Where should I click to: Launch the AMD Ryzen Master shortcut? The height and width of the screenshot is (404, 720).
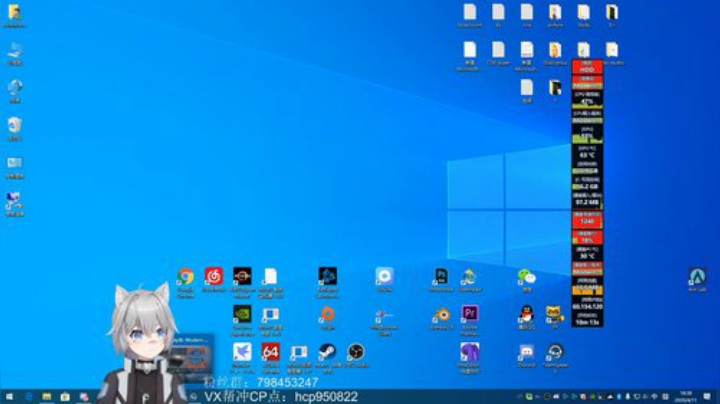[x=242, y=276]
